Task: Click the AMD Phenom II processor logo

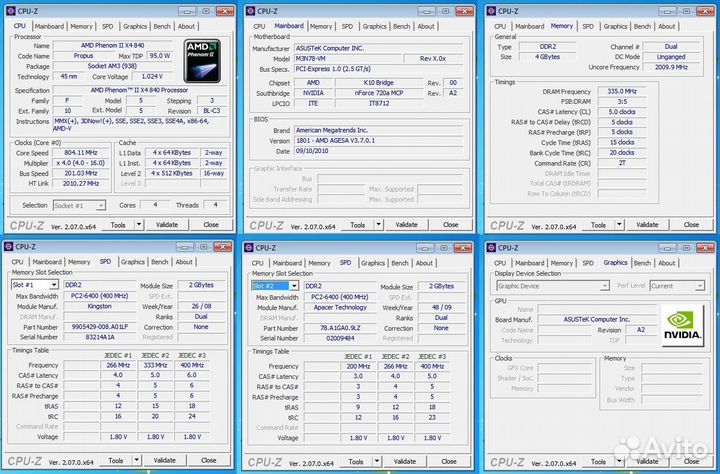Action: [202, 61]
